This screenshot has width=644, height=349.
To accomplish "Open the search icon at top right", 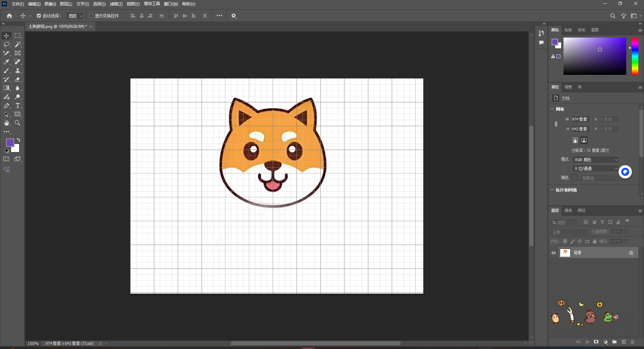I will pos(612,16).
